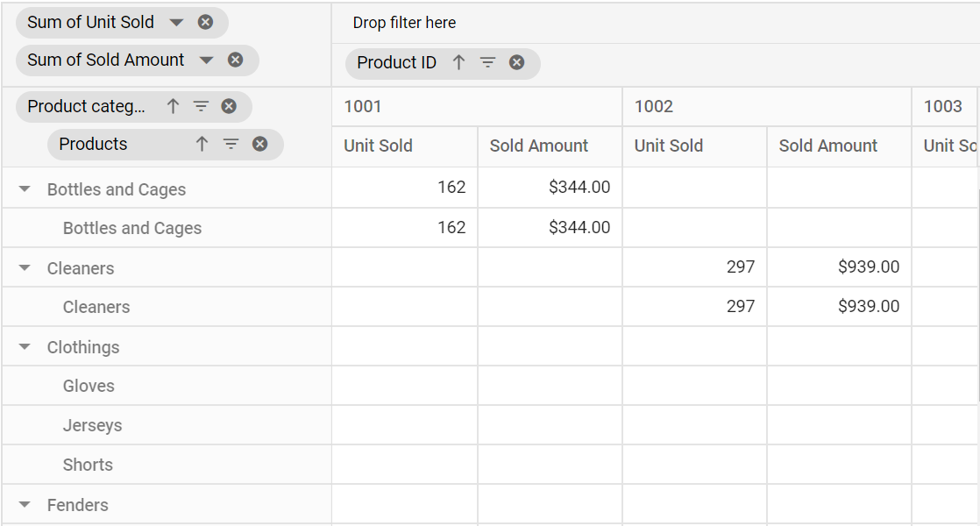The width and height of the screenshot is (980, 526).
Task: Collapse the Bottles and Cages category
Action: click(25, 188)
